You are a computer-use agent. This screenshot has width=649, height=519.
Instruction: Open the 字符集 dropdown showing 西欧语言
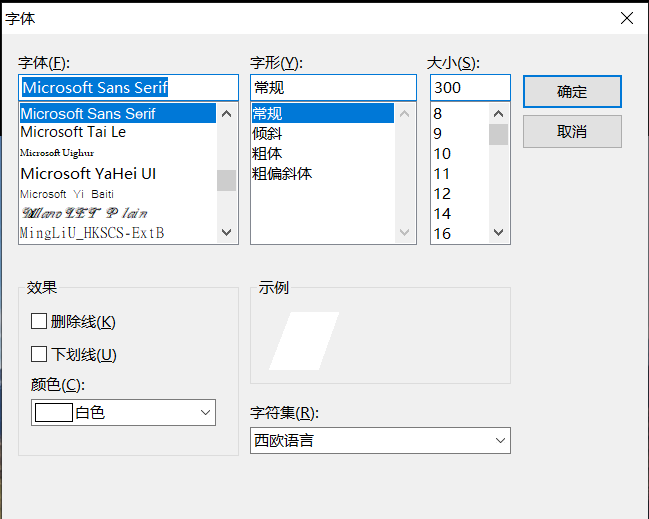380,440
